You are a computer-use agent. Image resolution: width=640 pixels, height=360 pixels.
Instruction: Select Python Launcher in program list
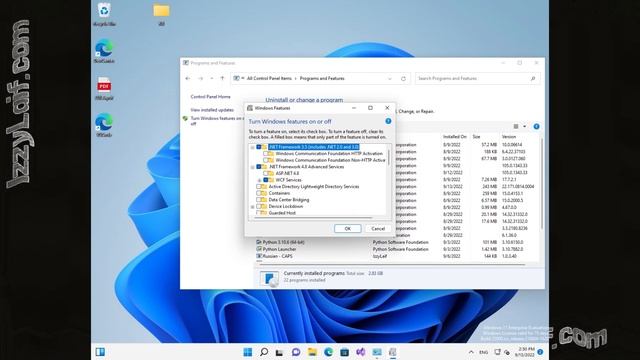tap(280, 249)
